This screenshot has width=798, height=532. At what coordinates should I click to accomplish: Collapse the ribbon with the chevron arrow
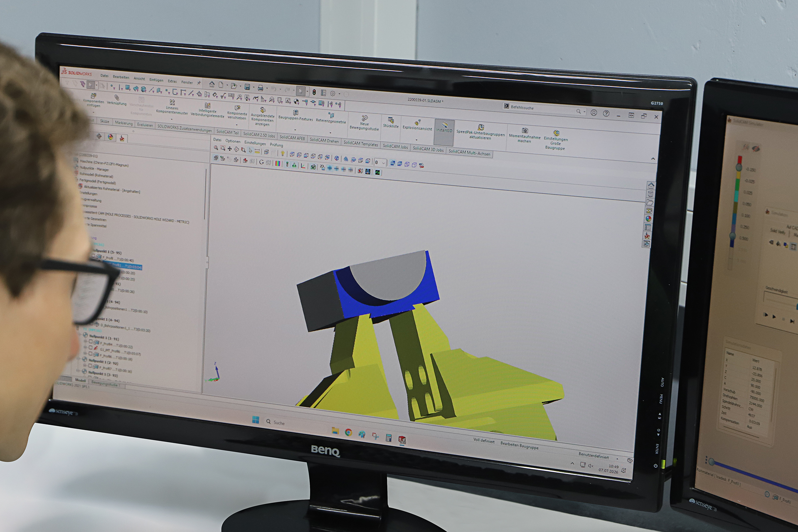click(653, 159)
